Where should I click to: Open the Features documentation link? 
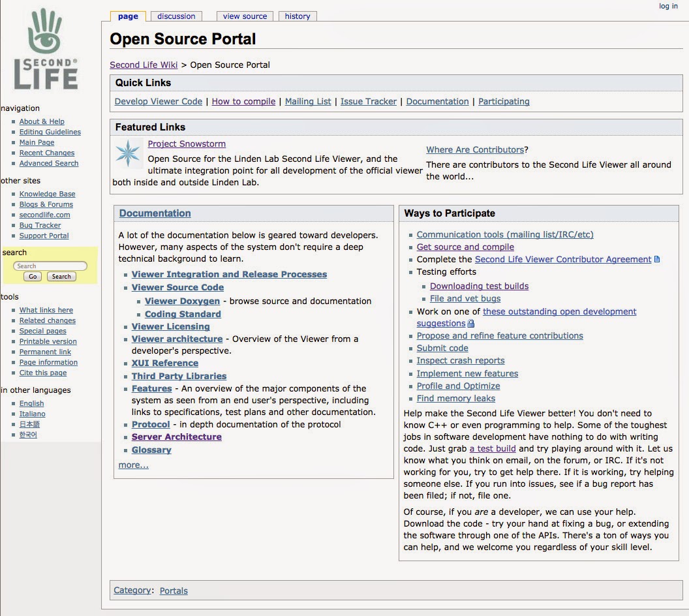click(x=151, y=389)
